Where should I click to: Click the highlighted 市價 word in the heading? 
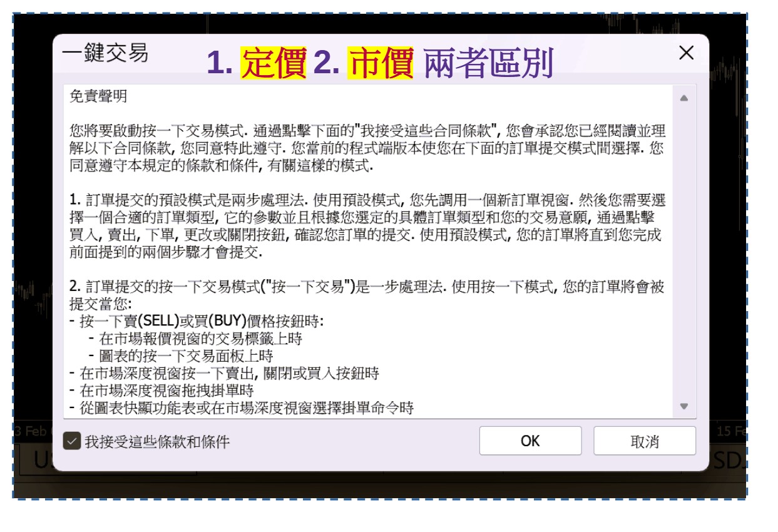point(381,63)
